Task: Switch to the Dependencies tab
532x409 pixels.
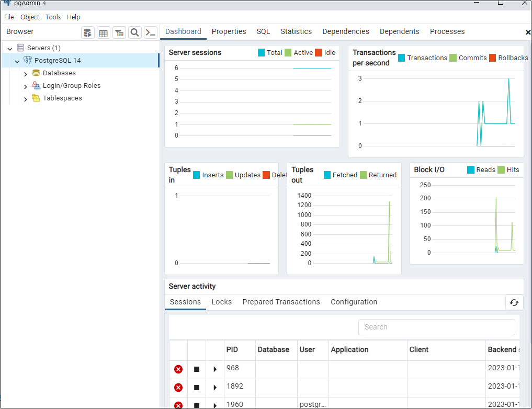Action: pyautogui.click(x=346, y=31)
